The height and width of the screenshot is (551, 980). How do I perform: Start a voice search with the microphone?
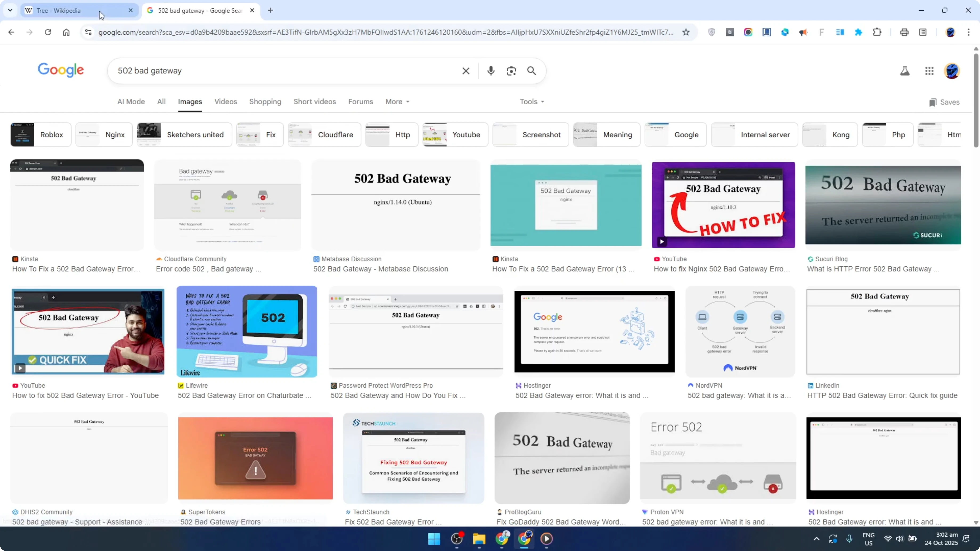[x=491, y=71]
